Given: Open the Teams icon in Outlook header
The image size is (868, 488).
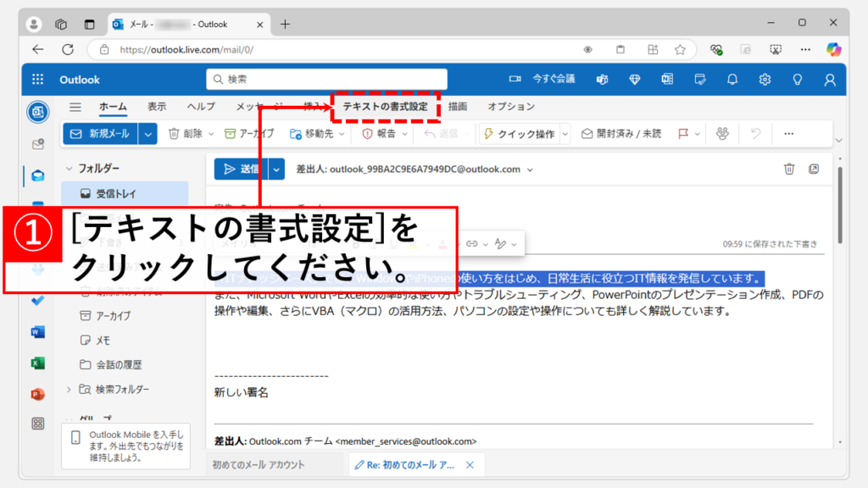Looking at the screenshot, I should 602,79.
